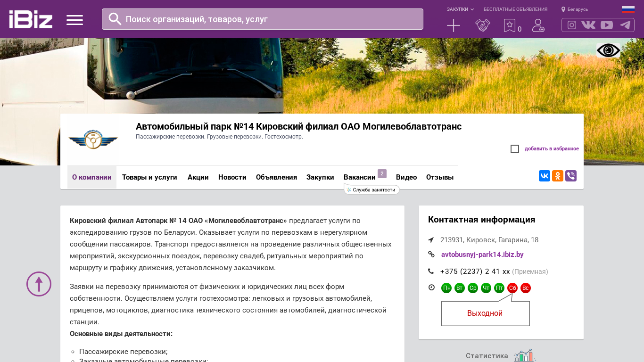Open the hamburger menu
Image resolution: width=644 pixels, height=362 pixels.
tap(74, 20)
